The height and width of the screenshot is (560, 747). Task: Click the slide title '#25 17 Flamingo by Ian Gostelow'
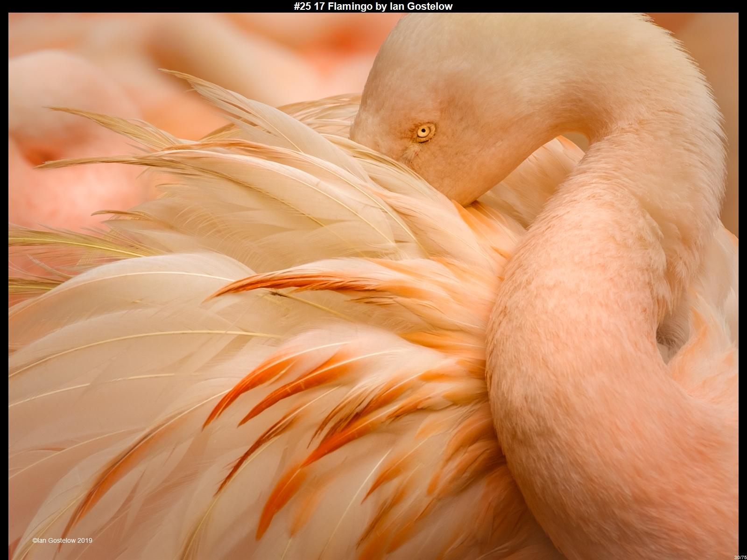pos(373,6)
